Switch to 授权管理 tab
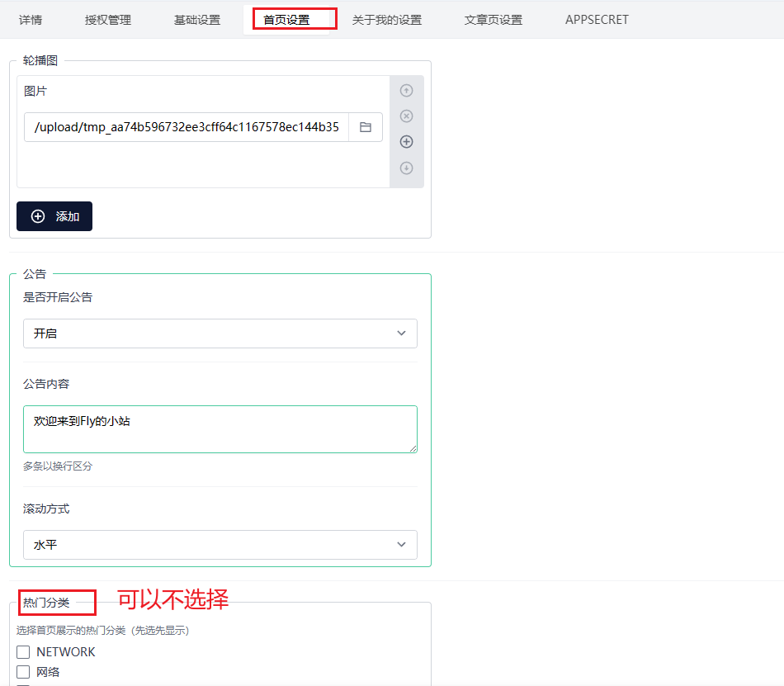This screenshot has height=686, width=784. [108, 20]
